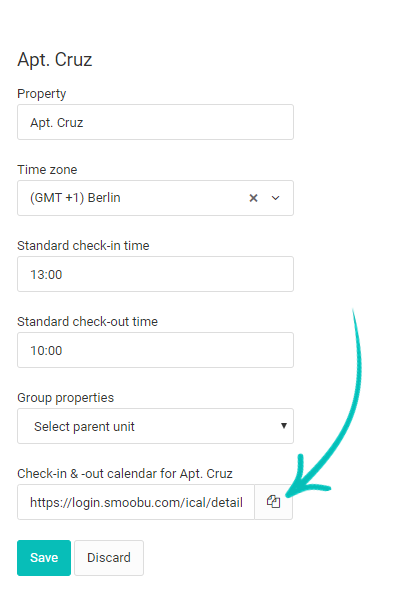Focus the Property name field with Apt. Cruz
Image resolution: width=412 pixels, height=605 pixels.
pyautogui.click(x=155, y=122)
